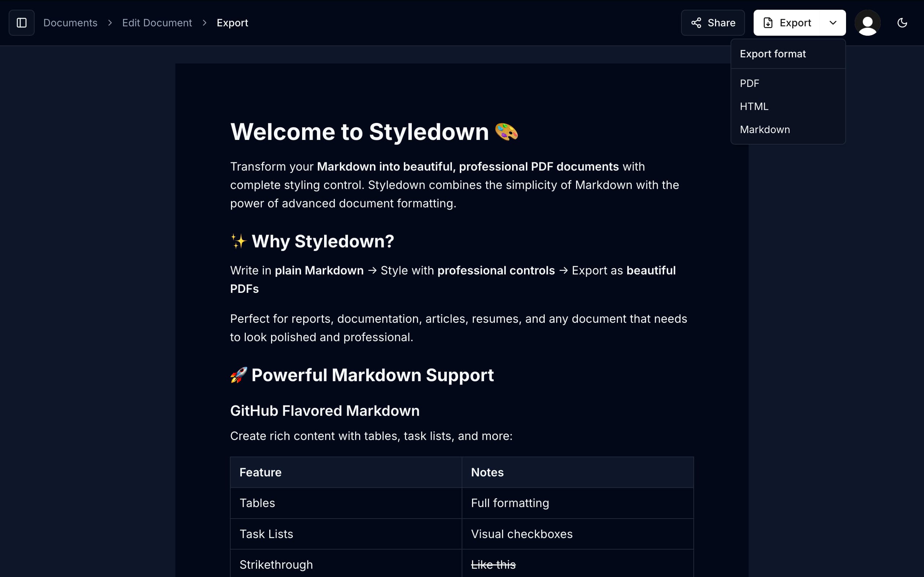Click the artist palette emoji
Image resolution: width=924 pixels, height=577 pixels.
tap(506, 132)
